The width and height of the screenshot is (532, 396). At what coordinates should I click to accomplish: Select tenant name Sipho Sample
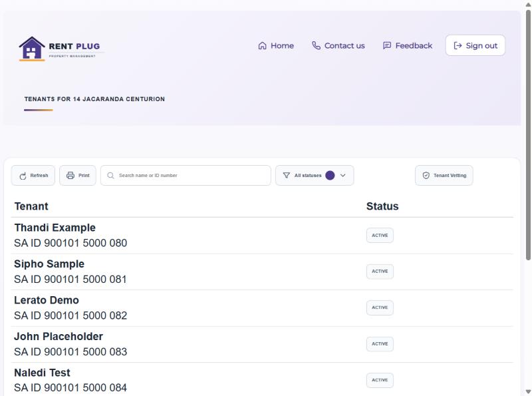pos(49,264)
